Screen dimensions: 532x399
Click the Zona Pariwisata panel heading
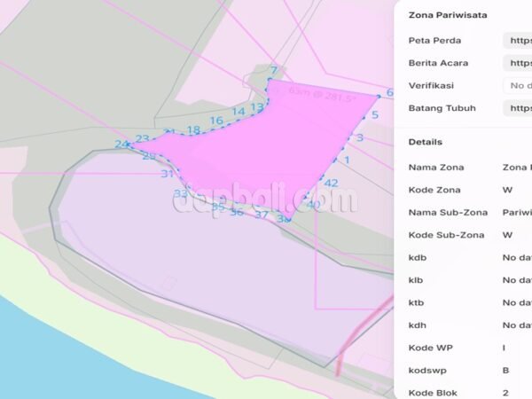click(446, 15)
